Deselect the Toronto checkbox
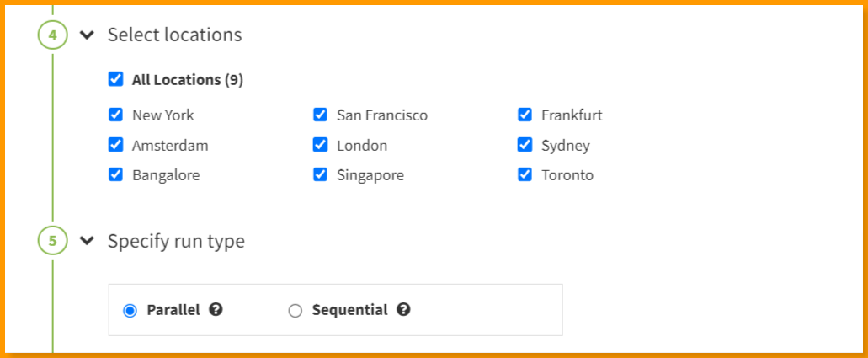The image size is (868, 358). pyautogui.click(x=525, y=174)
